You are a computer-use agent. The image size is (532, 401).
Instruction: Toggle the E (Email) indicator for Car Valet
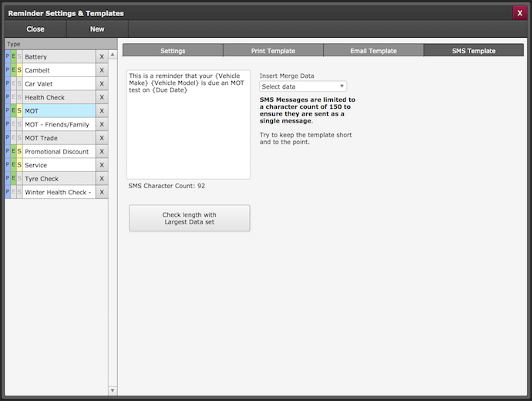point(13,84)
